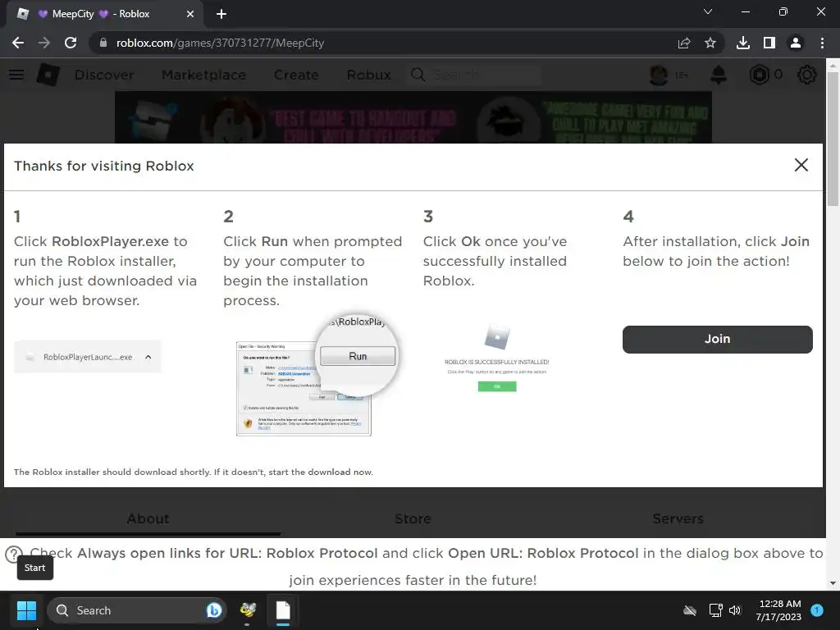
Task: Open the blue notification count badge
Action: (x=817, y=610)
